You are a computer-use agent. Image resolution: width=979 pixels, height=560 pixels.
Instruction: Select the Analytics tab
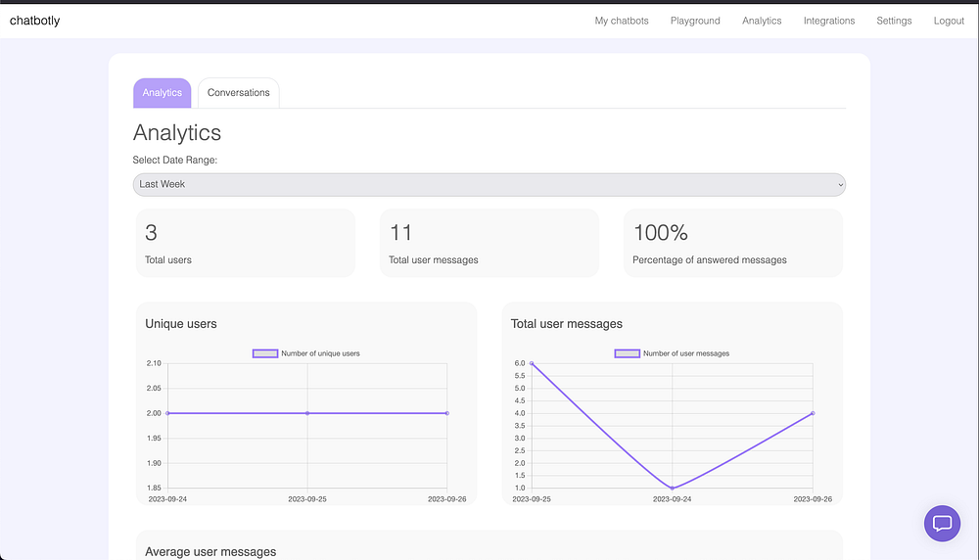click(163, 93)
